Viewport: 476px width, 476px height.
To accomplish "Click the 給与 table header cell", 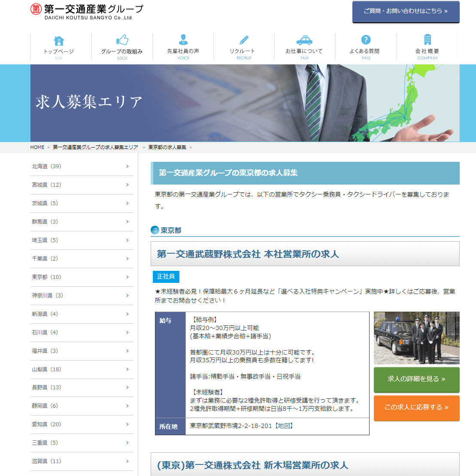I will pyautogui.click(x=170, y=365).
